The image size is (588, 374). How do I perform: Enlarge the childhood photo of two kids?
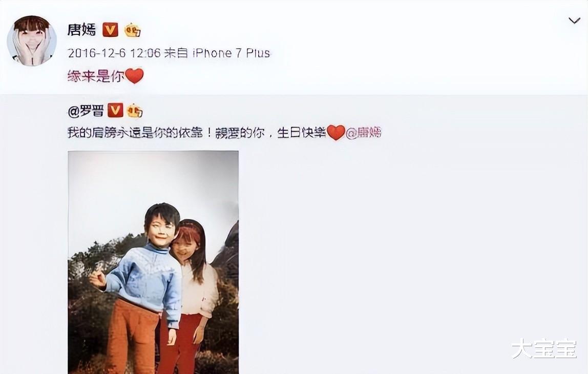153,262
